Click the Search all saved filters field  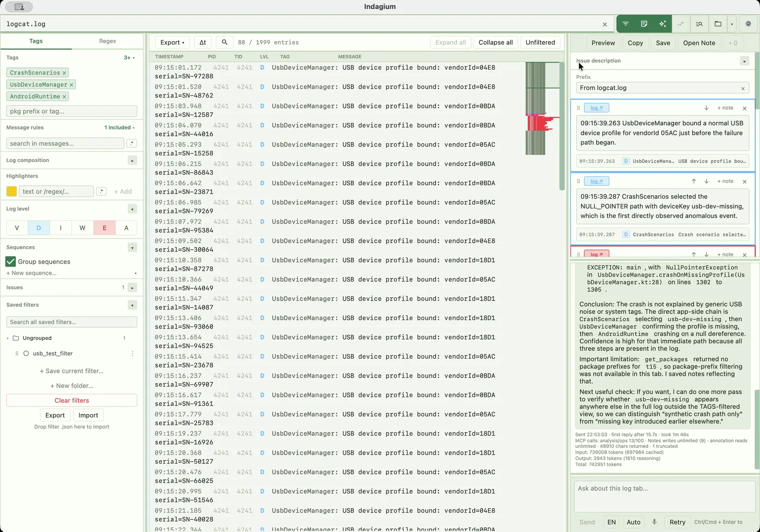coord(72,322)
